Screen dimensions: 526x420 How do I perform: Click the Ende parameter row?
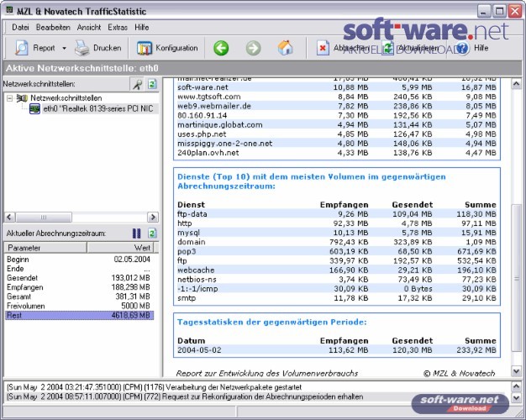coord(80,268)
